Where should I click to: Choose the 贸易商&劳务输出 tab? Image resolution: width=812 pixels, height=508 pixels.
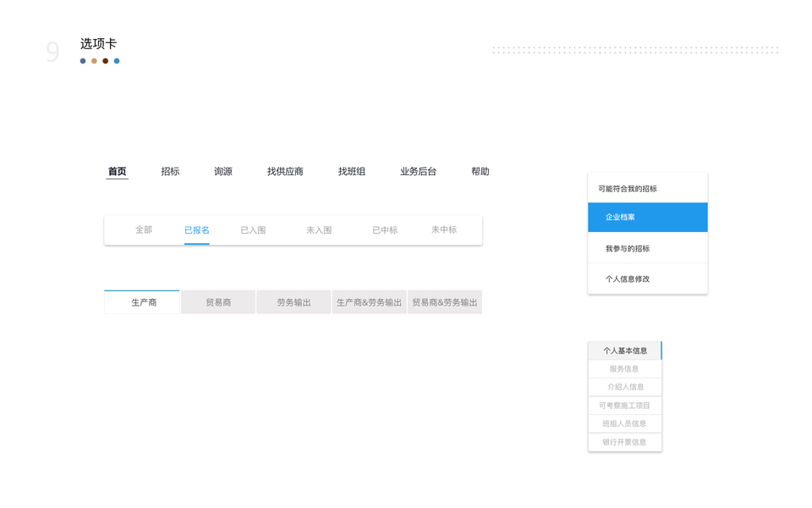[445, 302]
